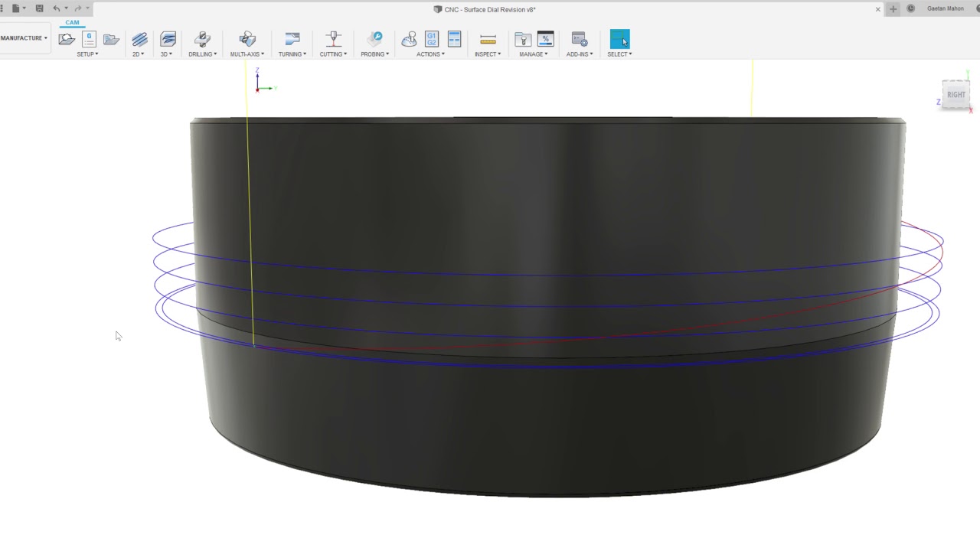This screenshot has height=551, width=980.
Task: Select the Cutting operation icon
Action: tap(333, 39)
